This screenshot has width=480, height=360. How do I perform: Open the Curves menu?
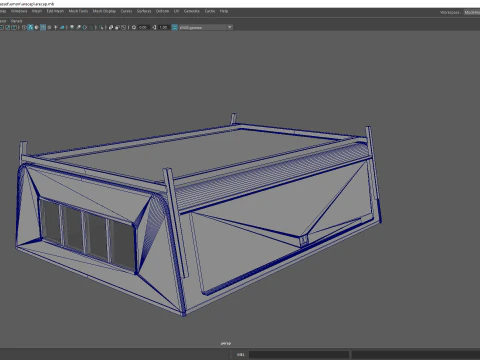coord(126,11)
